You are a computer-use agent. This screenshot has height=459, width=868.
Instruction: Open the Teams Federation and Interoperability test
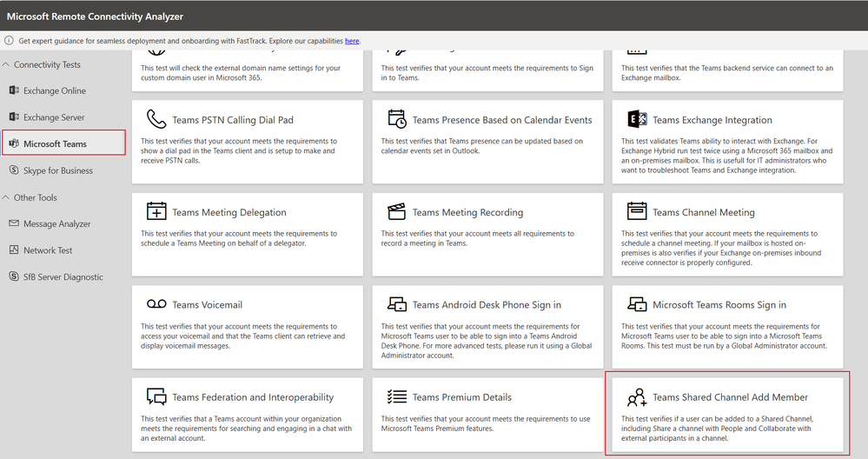(x=248, y=415)
